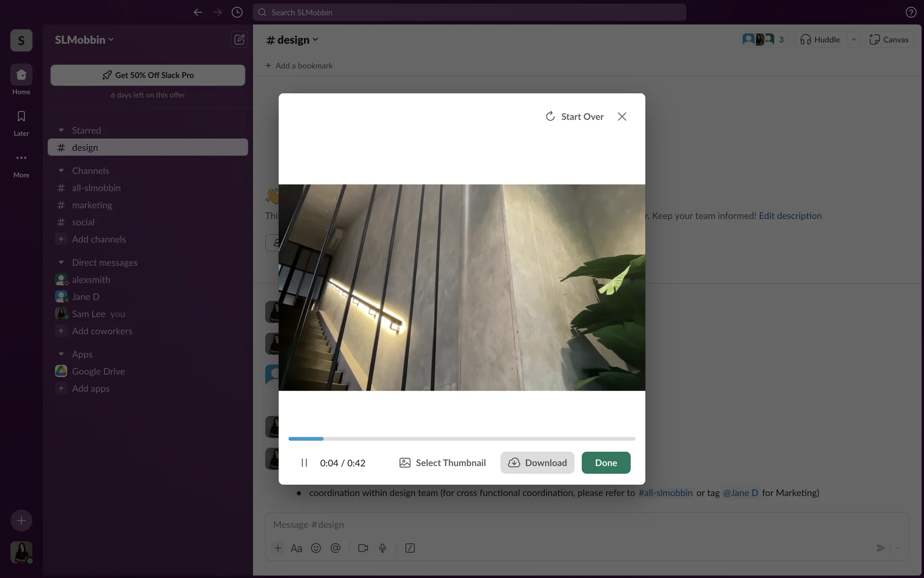
Task: Click the Search SLMobbin field
Action: point(469,13)
